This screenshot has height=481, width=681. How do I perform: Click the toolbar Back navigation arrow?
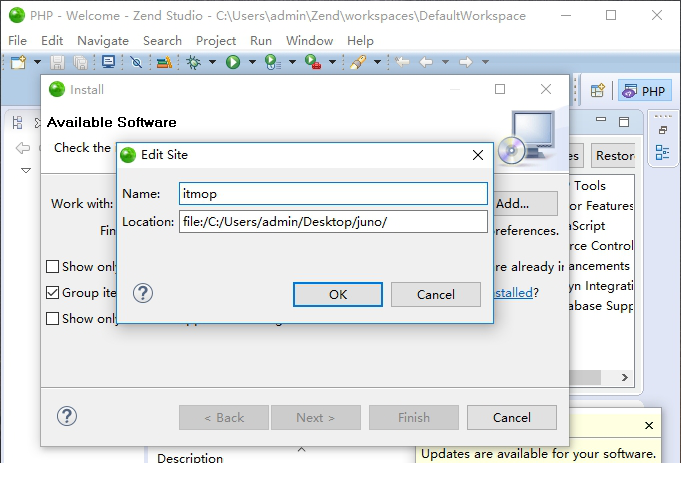pos(426,62)
